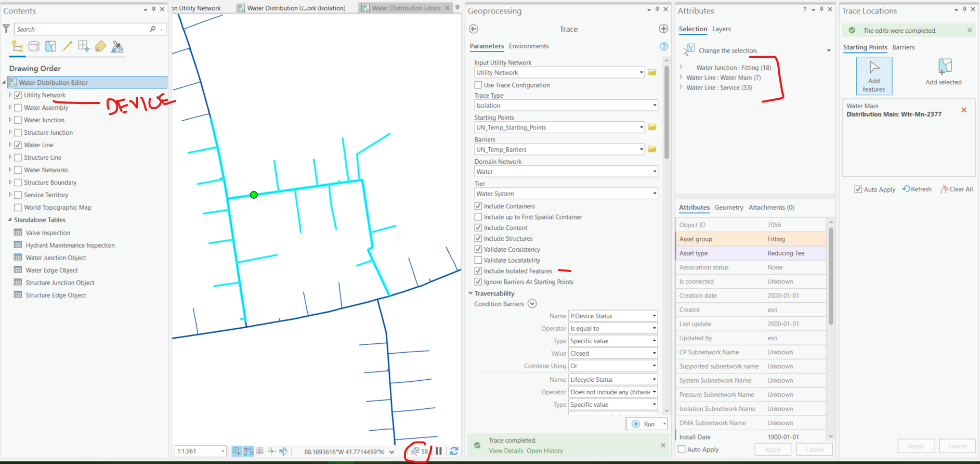
Task: Browse folder for Starting Points
Action: pos(652,127)
